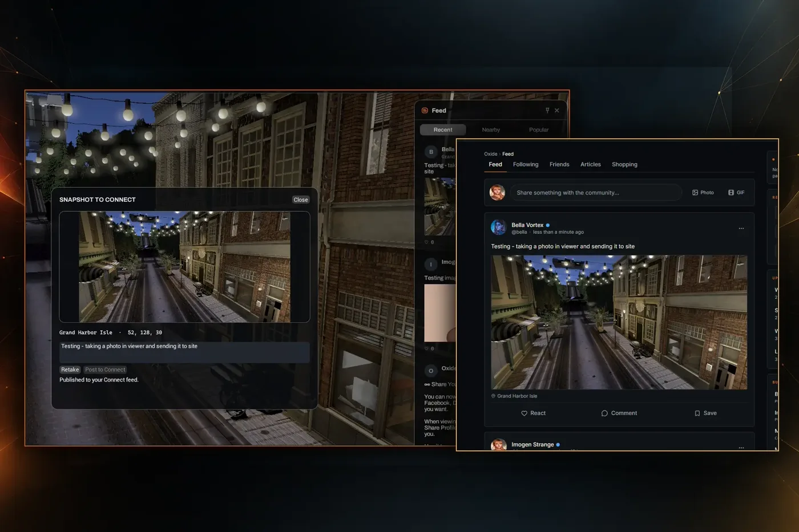The width and height of the screenshot is (799, 532).
Task: Click "Published to your Connect feed." status text
Action: (x=99, y=380)
